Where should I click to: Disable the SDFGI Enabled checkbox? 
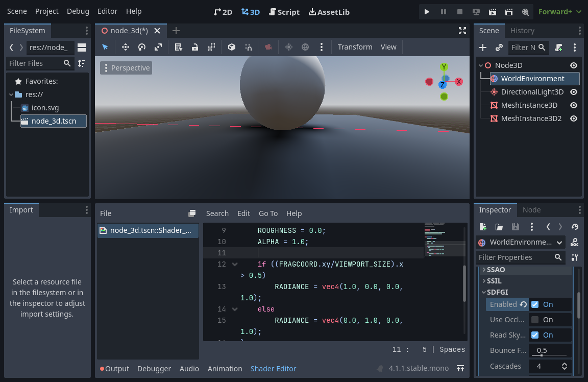[534, 304]
